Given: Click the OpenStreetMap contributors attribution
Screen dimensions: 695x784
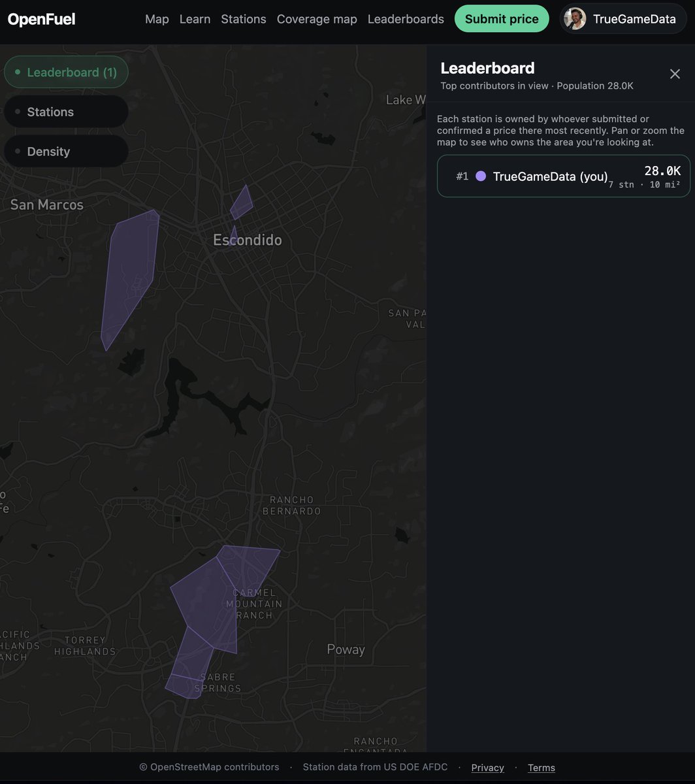Looking at the screenshot, I should [209, 767].
